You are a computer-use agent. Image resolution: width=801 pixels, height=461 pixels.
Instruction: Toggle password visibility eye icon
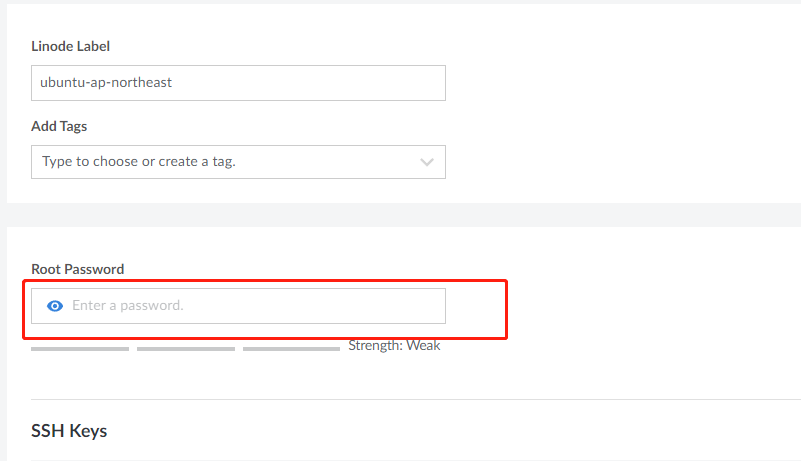[x=55, y=306]
